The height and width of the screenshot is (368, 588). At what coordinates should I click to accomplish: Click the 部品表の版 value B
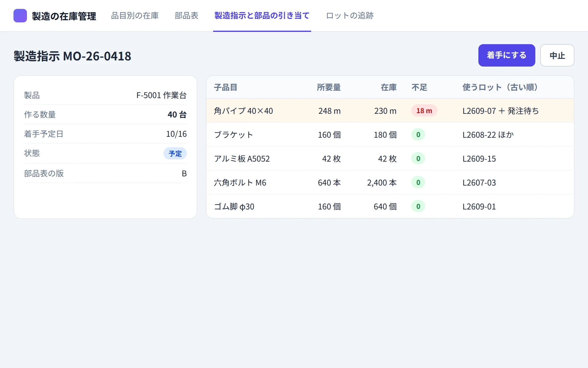(184, 173)
